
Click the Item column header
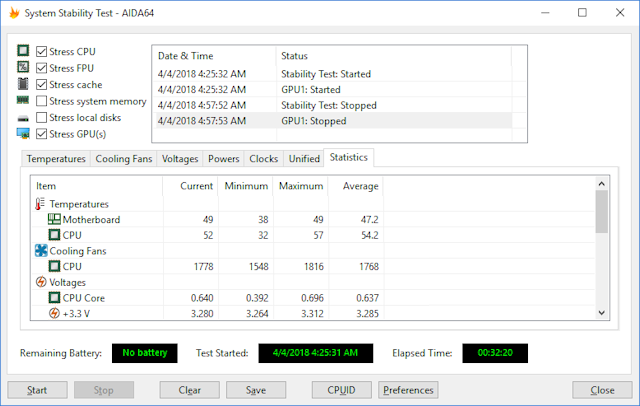point(97,186)
